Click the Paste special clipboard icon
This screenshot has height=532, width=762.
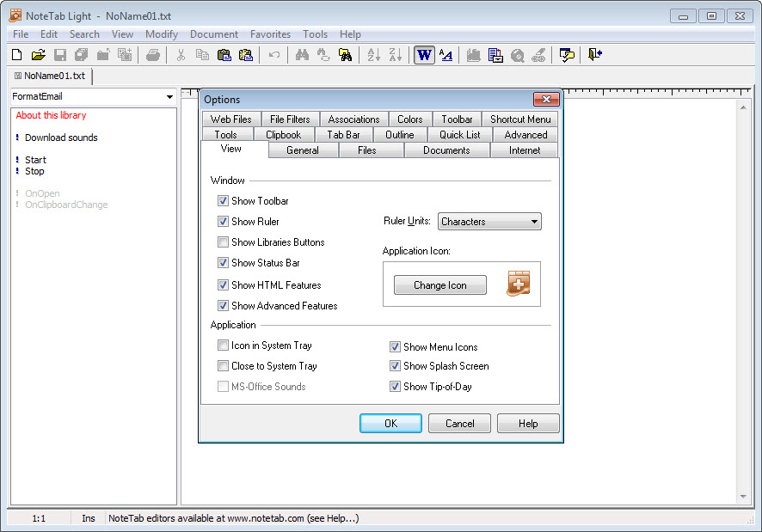pos(245,55)
